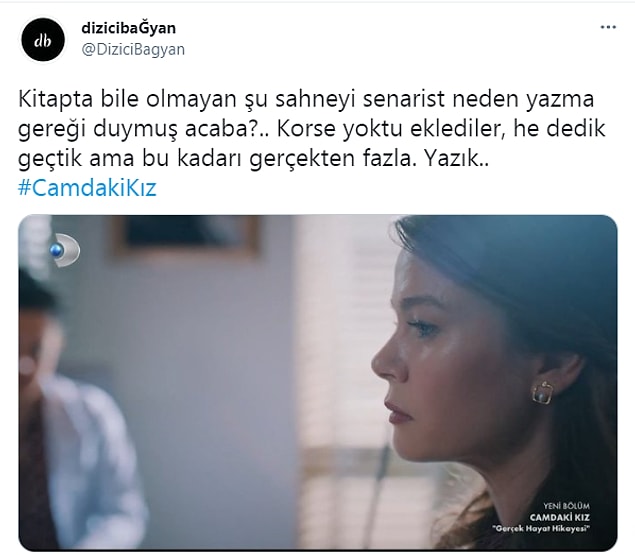Click the dizicibaĞyan display name
635x555 pixels.
tap(129, 28)
